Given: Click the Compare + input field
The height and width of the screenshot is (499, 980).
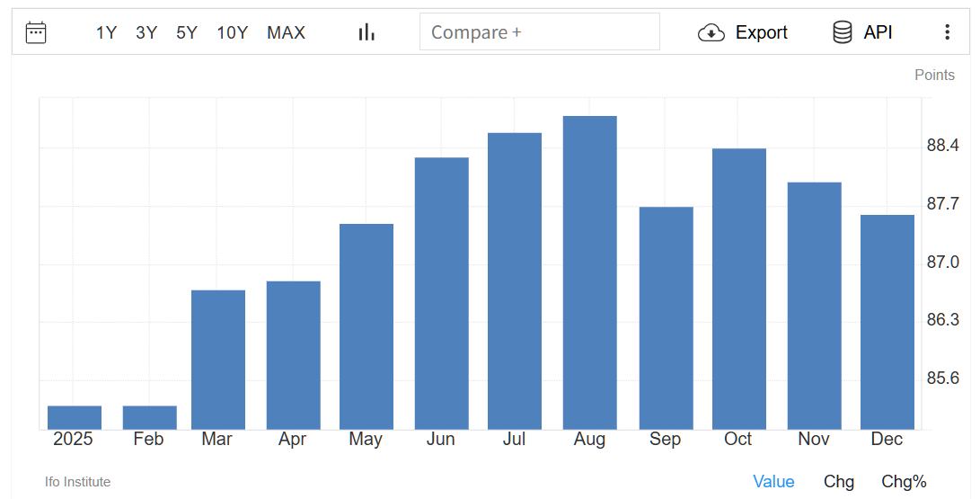Looking at the screenshot, I should (x=539, y=32).
